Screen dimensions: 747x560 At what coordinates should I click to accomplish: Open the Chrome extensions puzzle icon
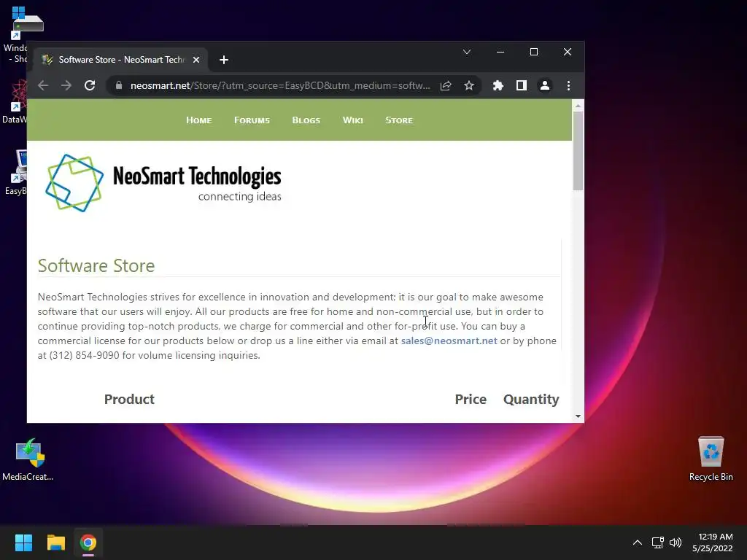click(498, 86)
